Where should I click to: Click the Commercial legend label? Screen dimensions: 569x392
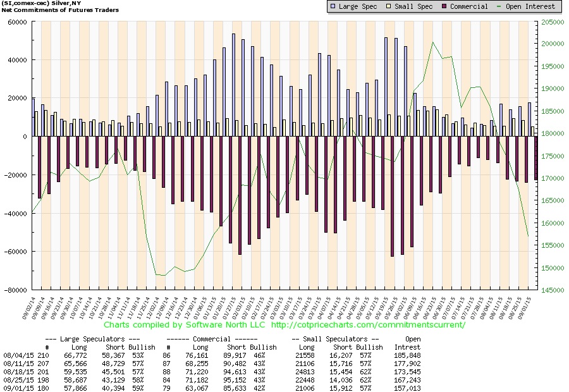(x=469, y=6)
